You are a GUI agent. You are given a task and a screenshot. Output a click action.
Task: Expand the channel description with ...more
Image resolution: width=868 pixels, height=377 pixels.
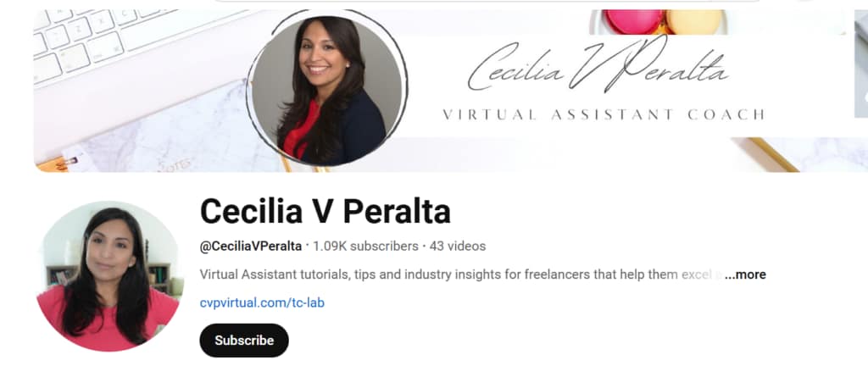point(745,274)
